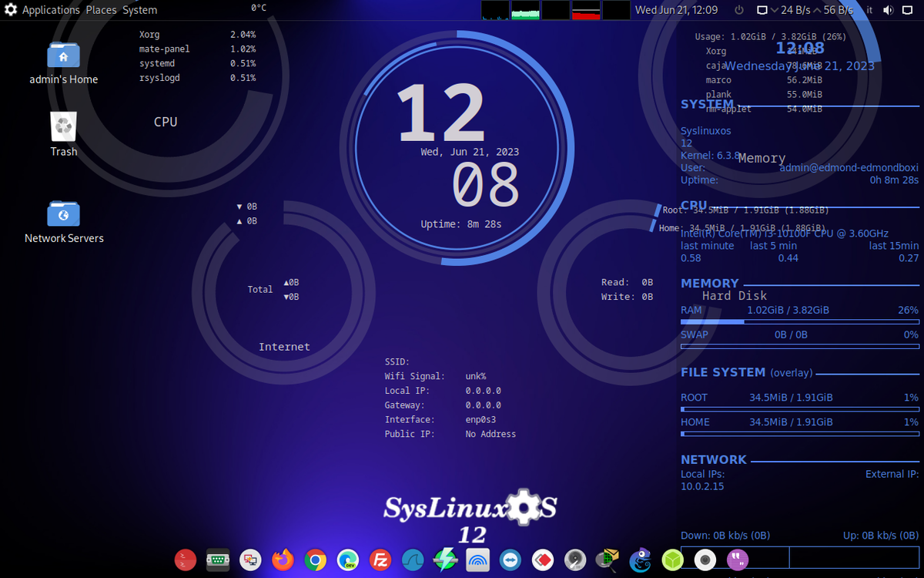The width and height of the screenshot is (924, 578).
Task: Click the first blue-spike monitor graph in the panel
Action: pos(496,10)
